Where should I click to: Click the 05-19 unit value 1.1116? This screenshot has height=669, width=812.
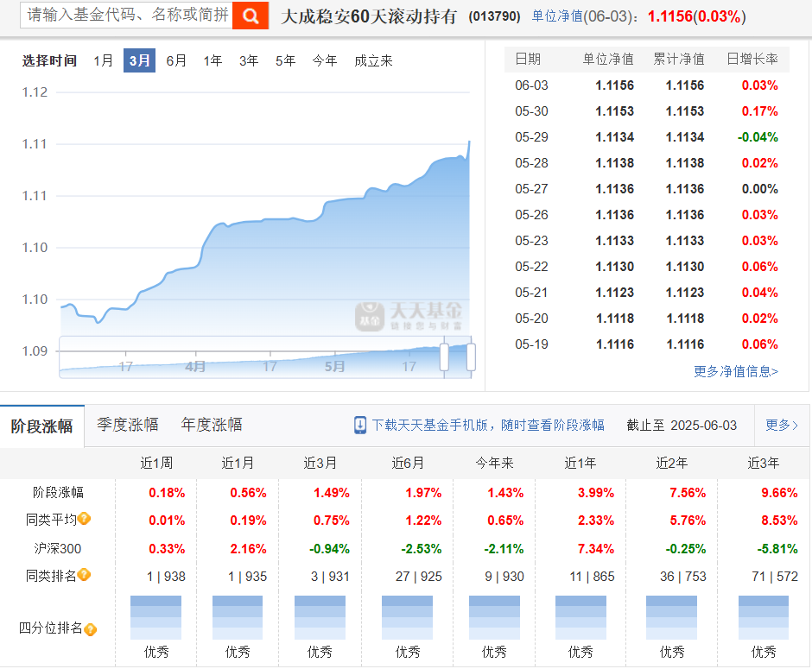[615, 344]
